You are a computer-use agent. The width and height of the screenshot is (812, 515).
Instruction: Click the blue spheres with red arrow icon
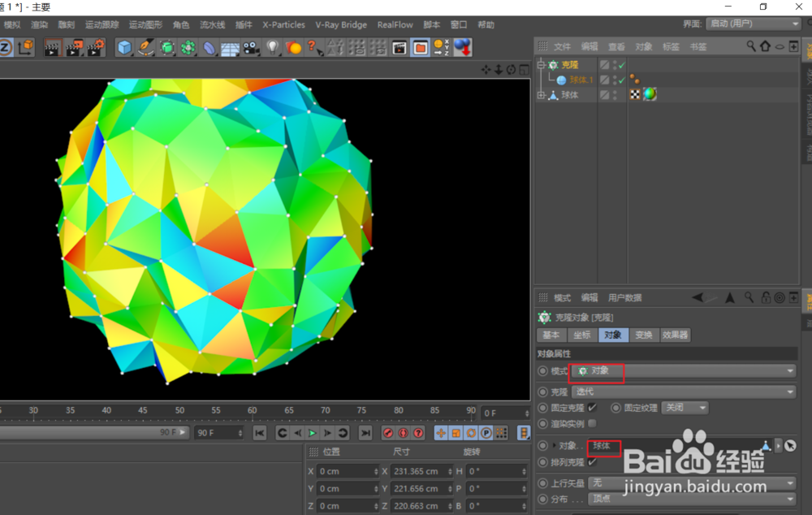pyautogui.click(x=463, y=48)
